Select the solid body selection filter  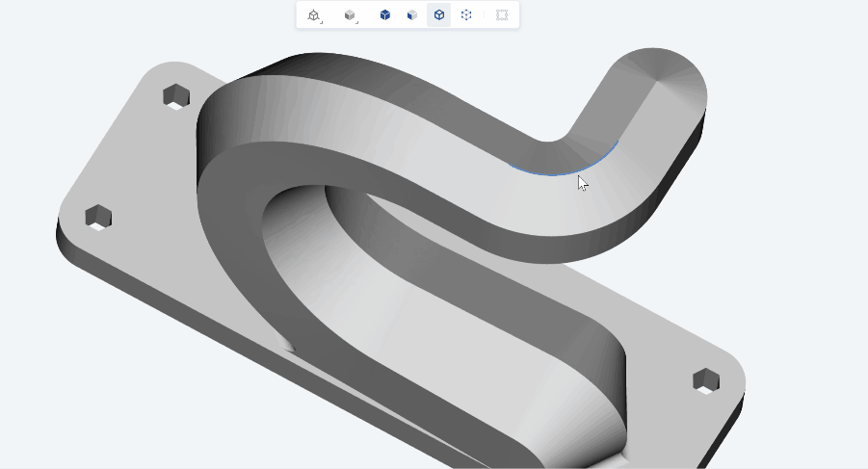(x=384, y=15)
